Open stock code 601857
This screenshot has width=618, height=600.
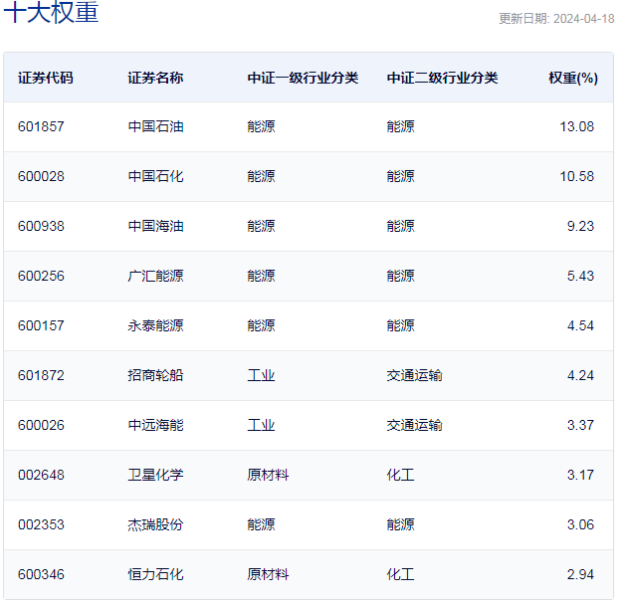pyautogui.click(x=41, y=127)
